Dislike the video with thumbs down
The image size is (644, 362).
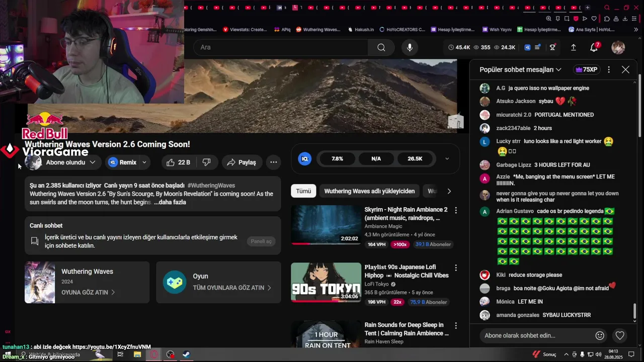click(x=206, y=162)
